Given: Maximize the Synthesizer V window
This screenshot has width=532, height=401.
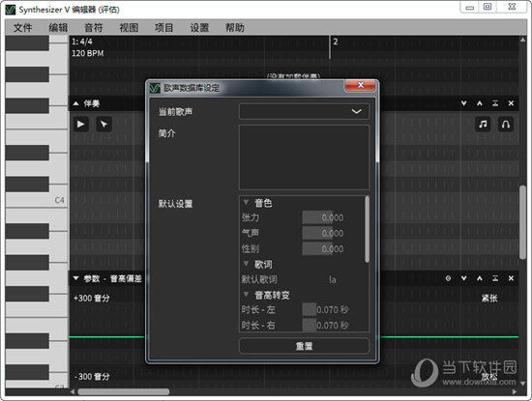Looking at the screenshot, I should 488,7.
